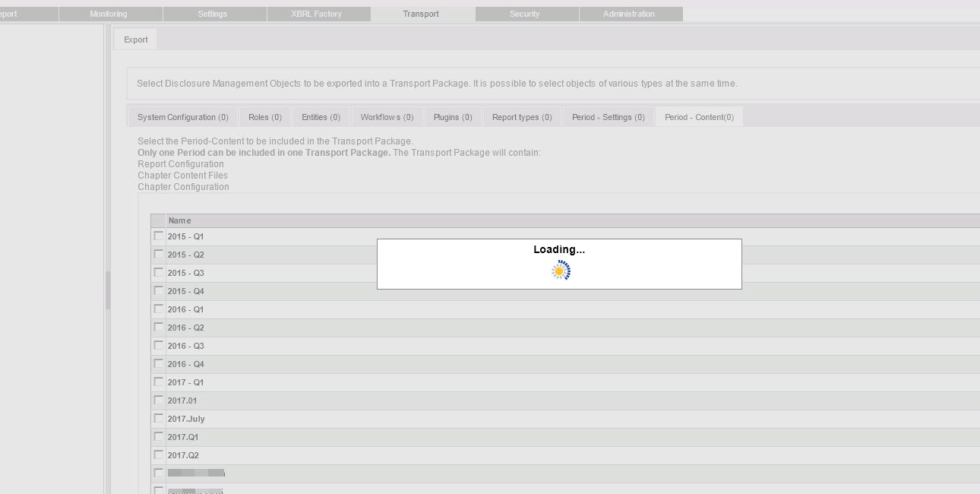This screenshot has height=494, width=980.
Task: Open the System Configuration (0) tab
Action: pyautogui.click(x=183, y=117)
